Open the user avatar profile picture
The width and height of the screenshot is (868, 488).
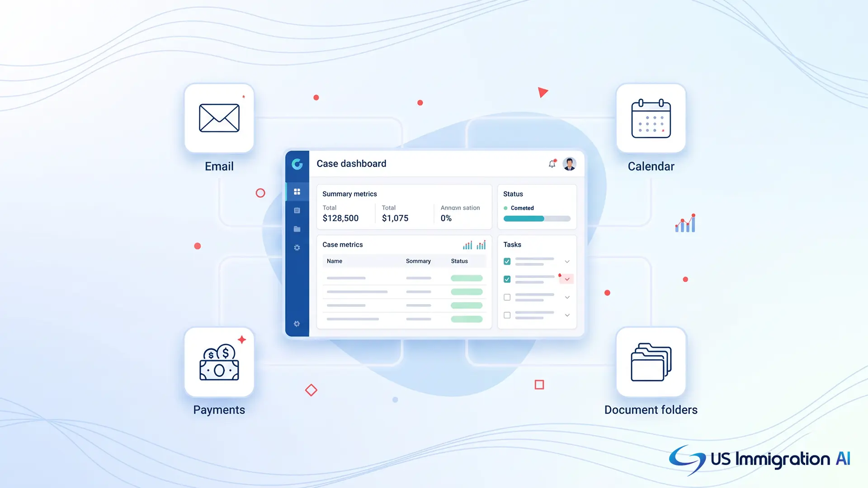click(x=569, y=164)
